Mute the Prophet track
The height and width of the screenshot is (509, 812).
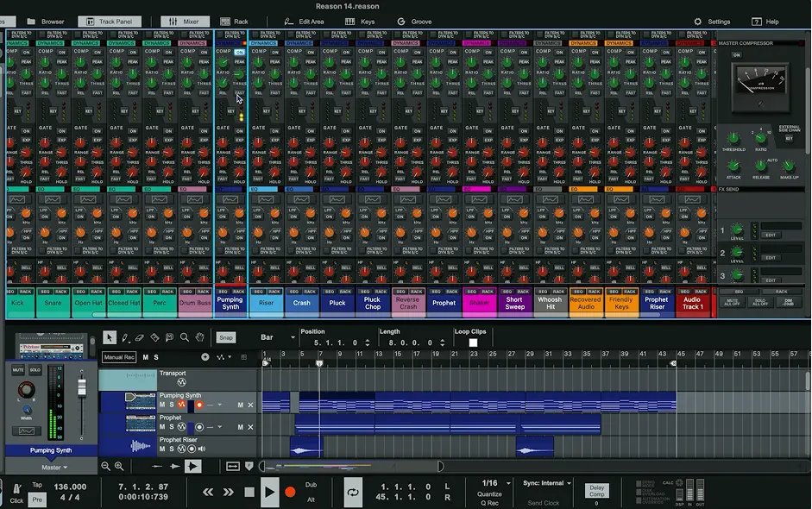[162, 427]
